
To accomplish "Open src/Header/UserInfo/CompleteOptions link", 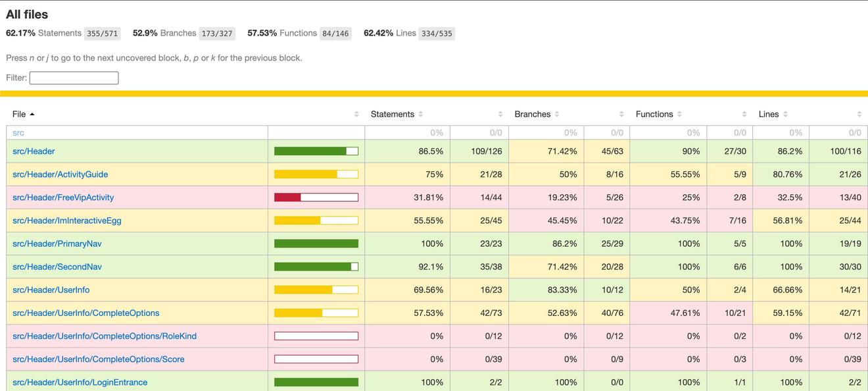I will pyautogui.click(x=85, y=313).
